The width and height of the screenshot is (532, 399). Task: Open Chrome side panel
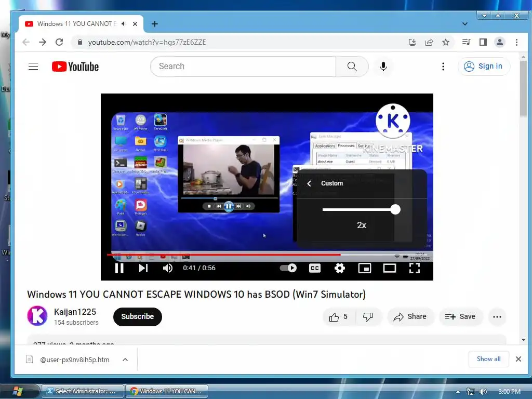pos(483,42)
